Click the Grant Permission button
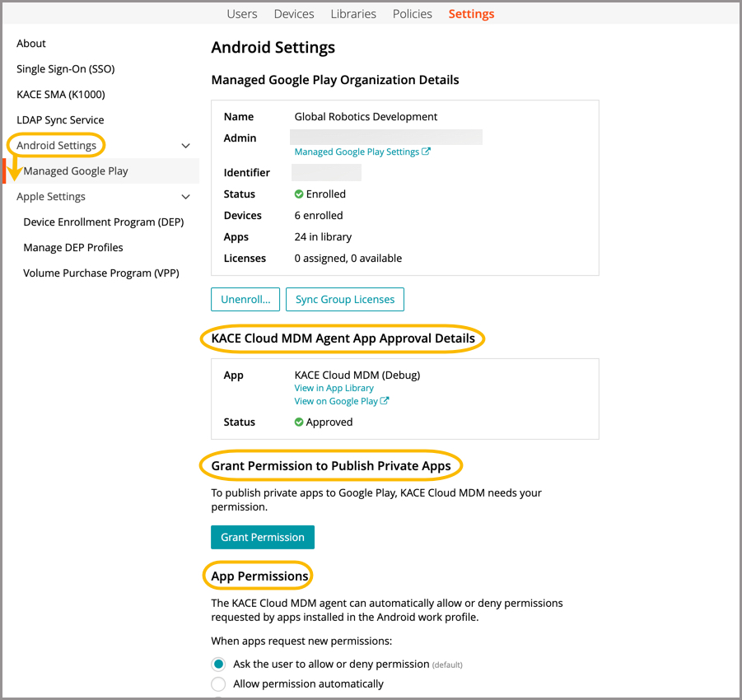Image resolution: width=742 pixels, height=700 pixels. tap(263, 537)
